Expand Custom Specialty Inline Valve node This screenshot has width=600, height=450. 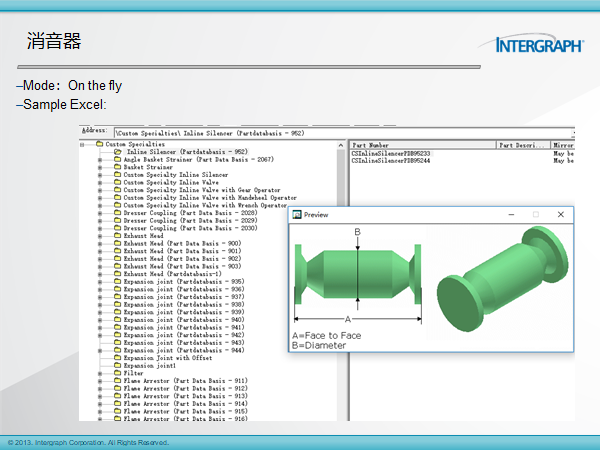pyautogui.click(x=100, y=183)
